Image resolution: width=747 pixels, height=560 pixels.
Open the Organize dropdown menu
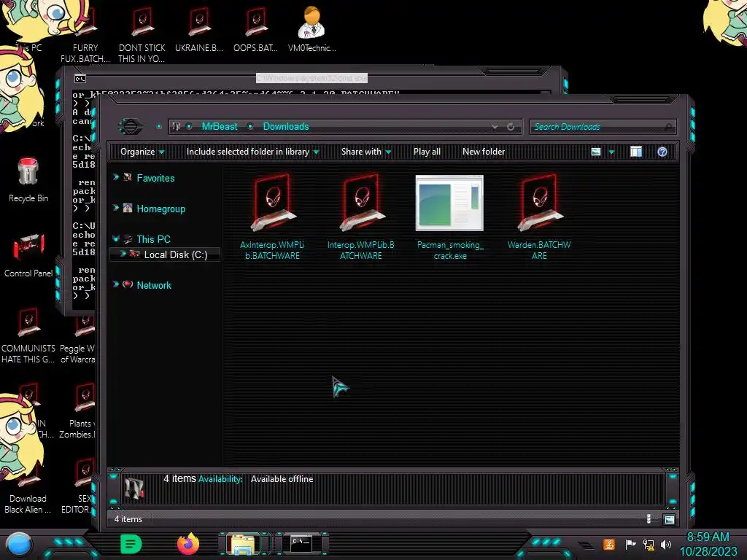click(x=142, y=152)
